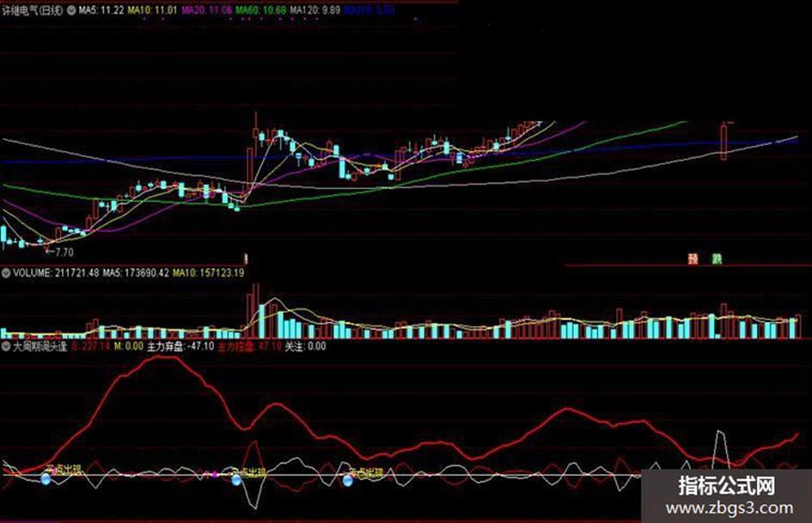812x523 pixels.
Task: Open the dropdown arrow beside VOLUME
Action: tap(6, 273)
